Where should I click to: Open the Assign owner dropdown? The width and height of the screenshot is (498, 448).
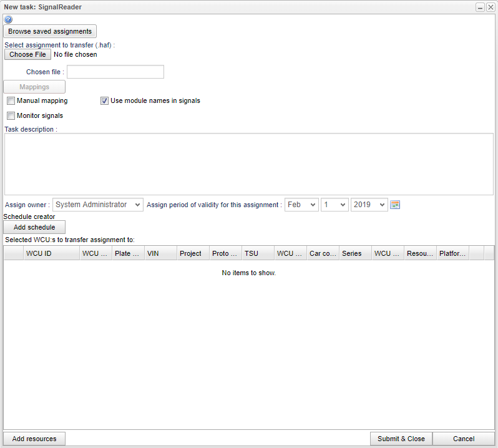coord(97,205)
